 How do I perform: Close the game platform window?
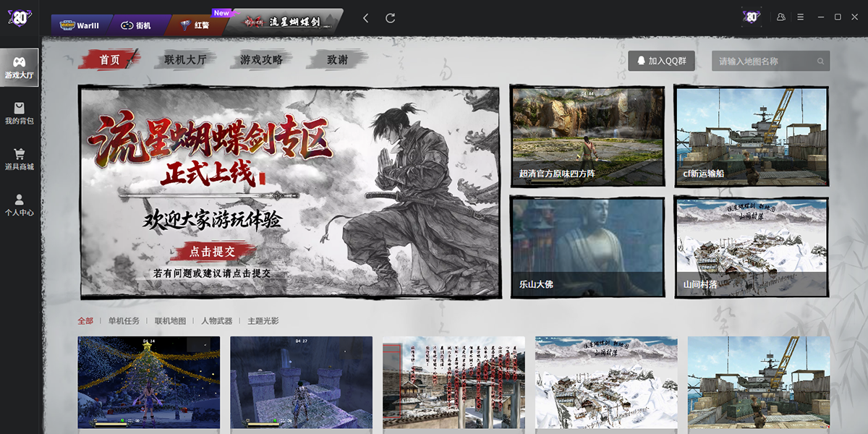[855, 17]
